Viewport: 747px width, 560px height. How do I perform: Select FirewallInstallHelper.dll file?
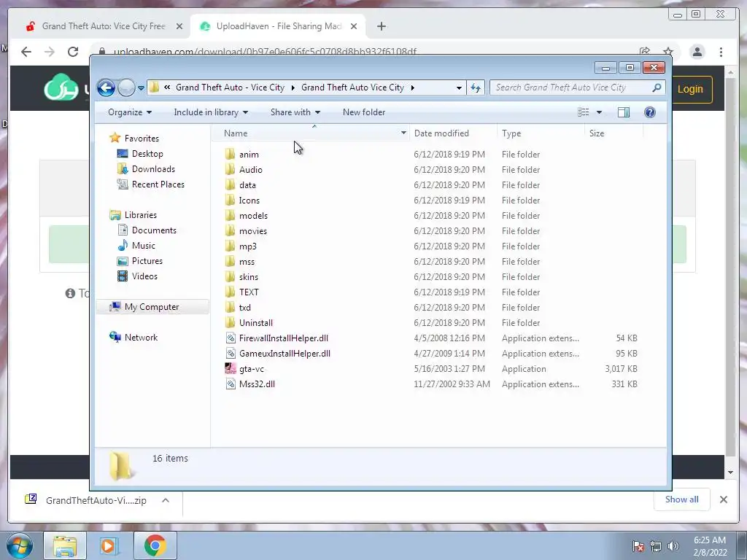tap(284, 338)
